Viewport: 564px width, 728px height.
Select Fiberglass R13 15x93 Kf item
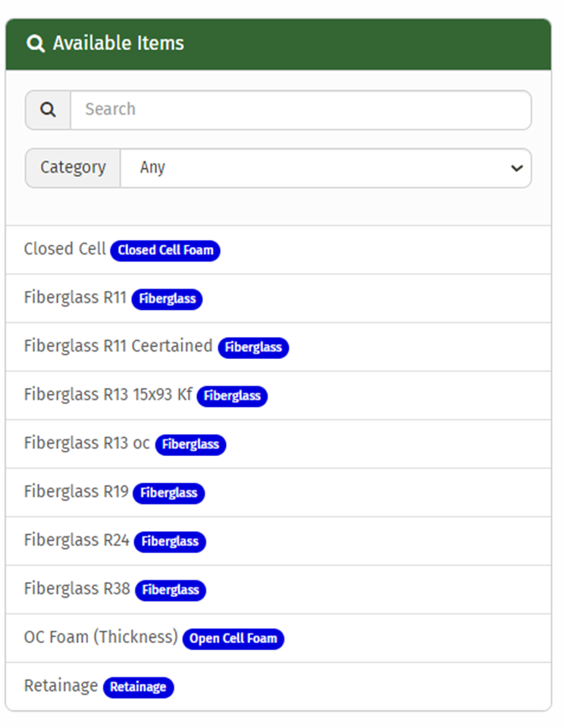coord(108,395)
